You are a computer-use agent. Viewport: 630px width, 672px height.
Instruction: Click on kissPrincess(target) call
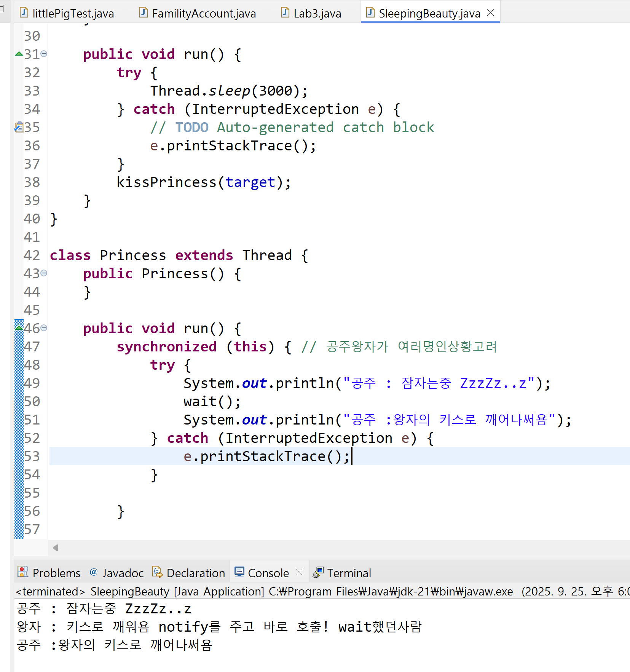click(x=204, y=182)
